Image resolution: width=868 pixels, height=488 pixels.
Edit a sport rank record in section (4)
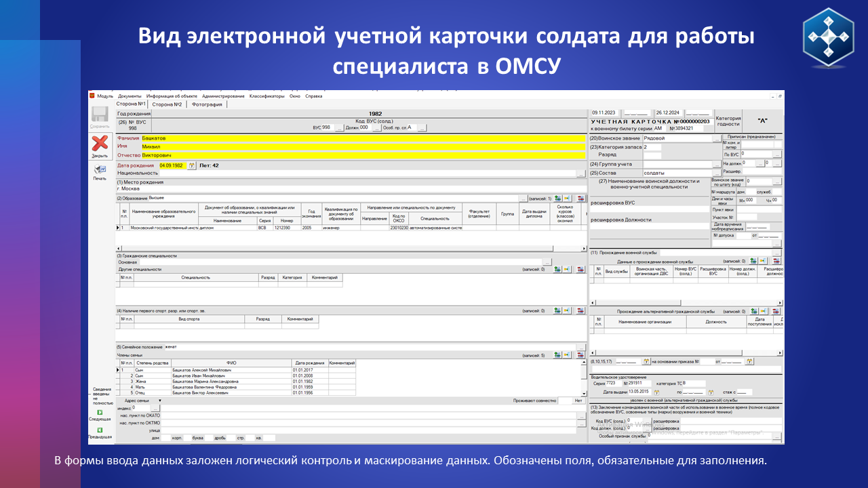pos(568,310)
